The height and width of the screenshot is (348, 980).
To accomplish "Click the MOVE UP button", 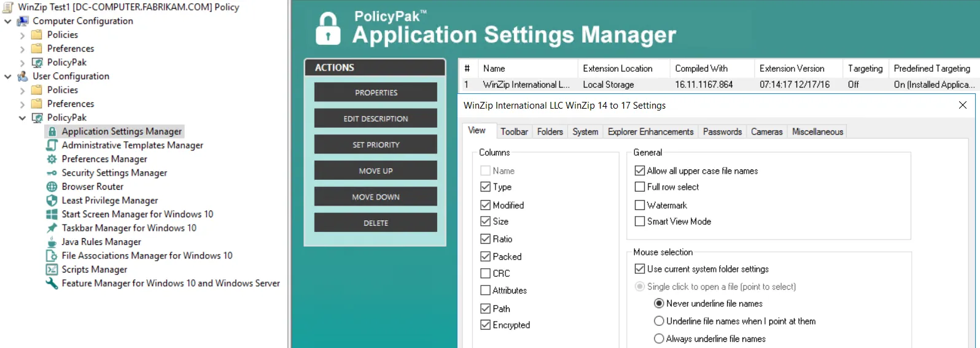I will click(x=376, y=171).
